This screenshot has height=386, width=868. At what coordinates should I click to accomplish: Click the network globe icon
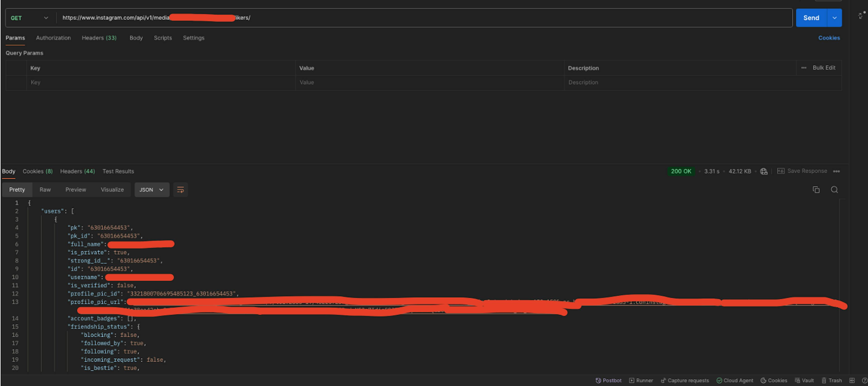764,171
